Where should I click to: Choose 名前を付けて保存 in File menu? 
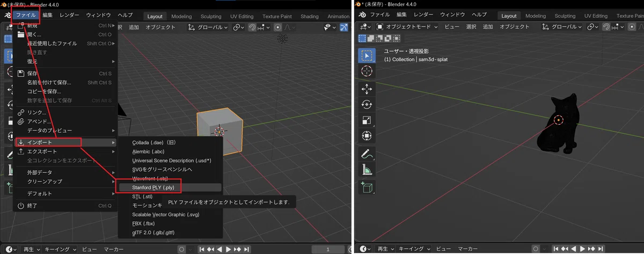coord(65,83)
